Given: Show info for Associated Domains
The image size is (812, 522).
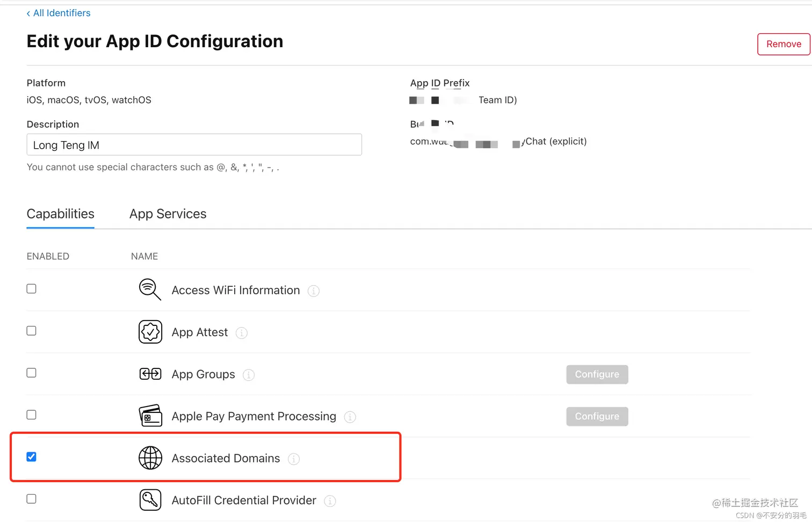Looking at the screenshot, I should coord(294,459).
